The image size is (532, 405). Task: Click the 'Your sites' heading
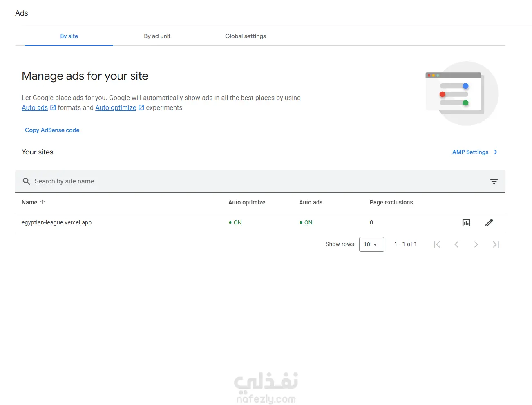(x=38, y=152)
